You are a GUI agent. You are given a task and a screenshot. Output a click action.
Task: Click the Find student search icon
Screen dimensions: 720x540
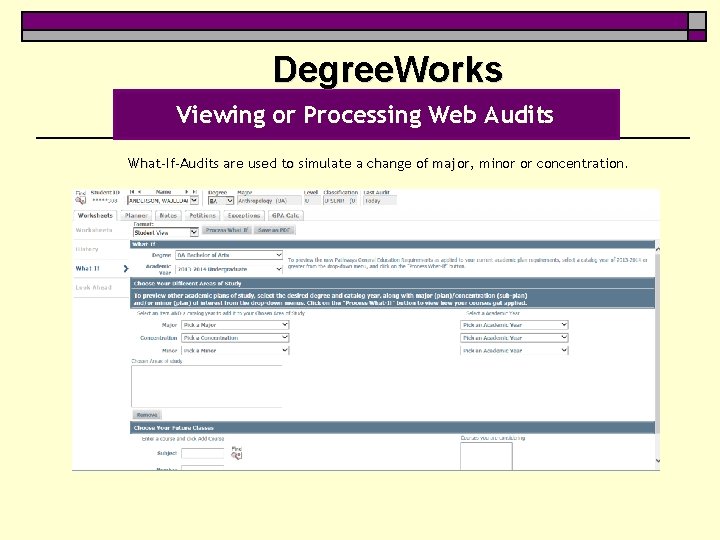tap(80, 201)
